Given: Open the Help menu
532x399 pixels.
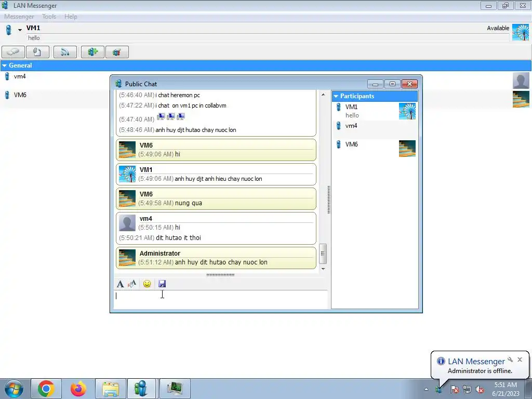Looking at the screenshot, I should 71,16.
